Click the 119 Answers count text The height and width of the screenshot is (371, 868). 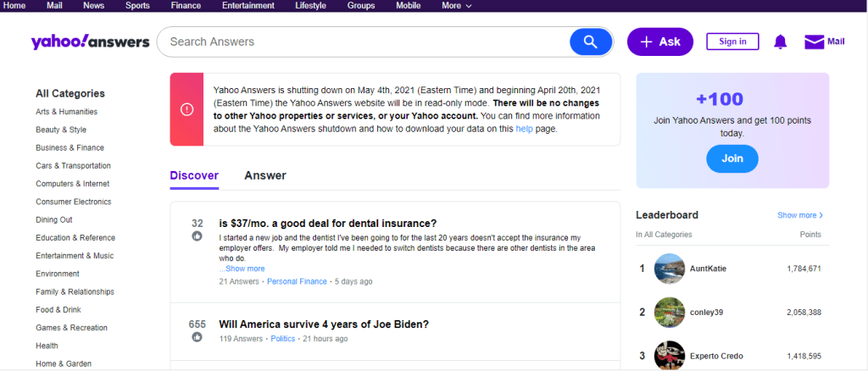[x=241, y=338]
